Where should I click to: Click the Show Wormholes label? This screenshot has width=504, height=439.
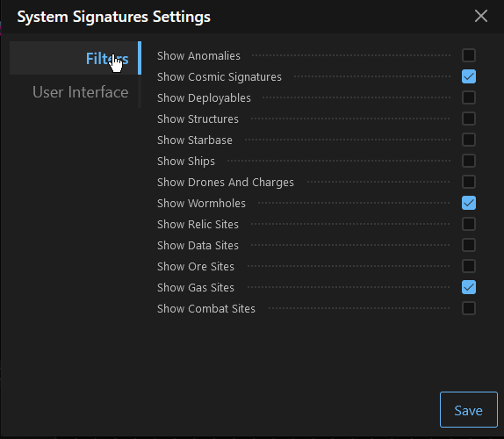(201, 203)
